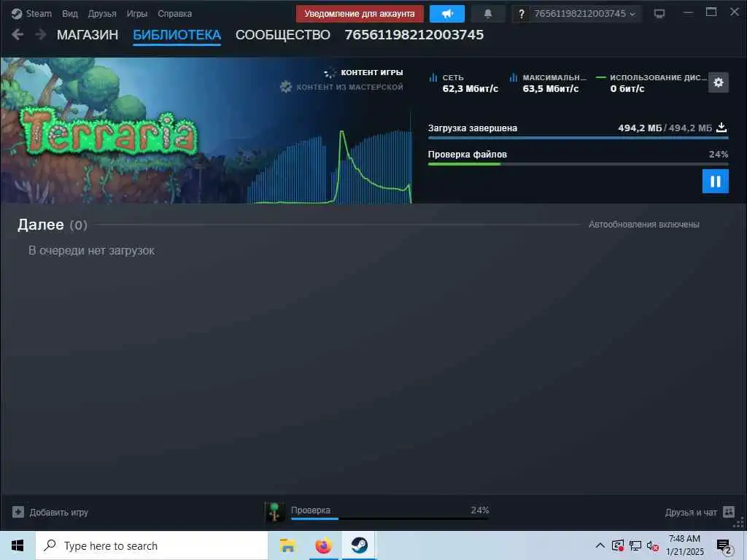Click the network tray icon
747x560 pixels.
[x=635, y=545]
